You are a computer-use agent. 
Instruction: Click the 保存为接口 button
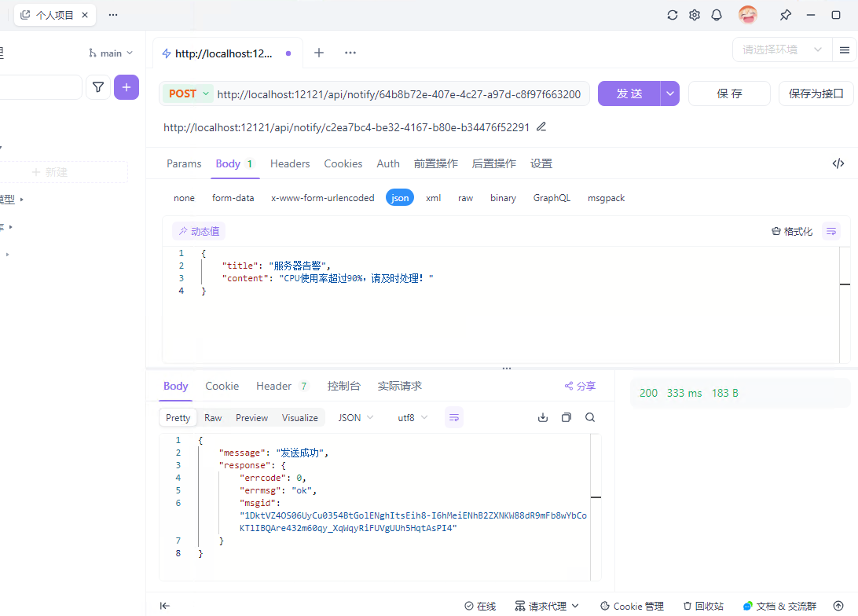[816, 93]
